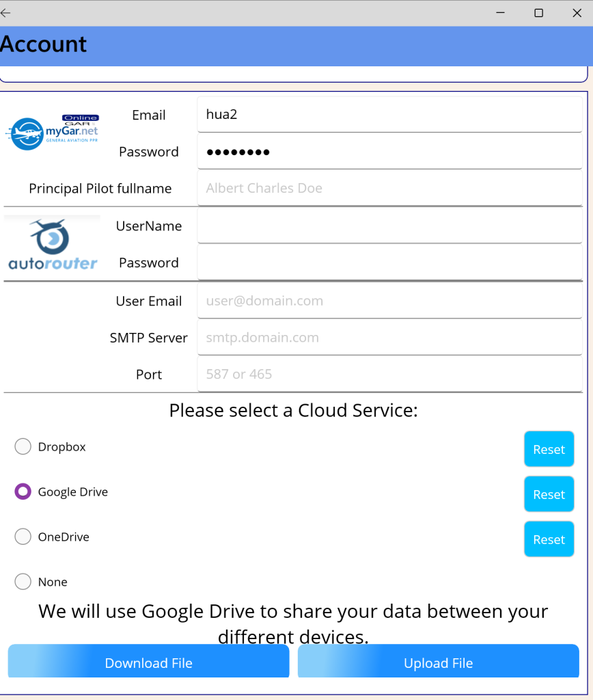Click the Download File button
Viewport: 593px width, 700px height.
[x=148, y=662]
